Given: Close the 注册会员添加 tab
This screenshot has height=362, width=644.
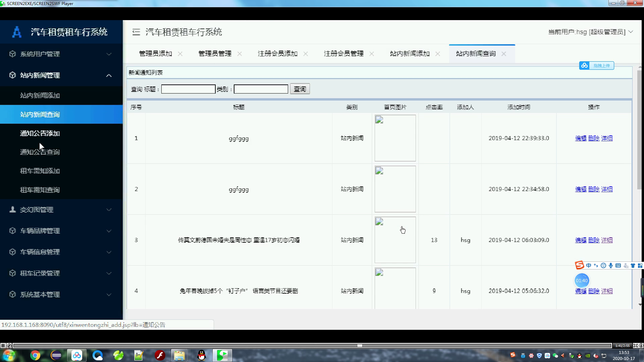Looking at the screenshot, I should 306,54.
